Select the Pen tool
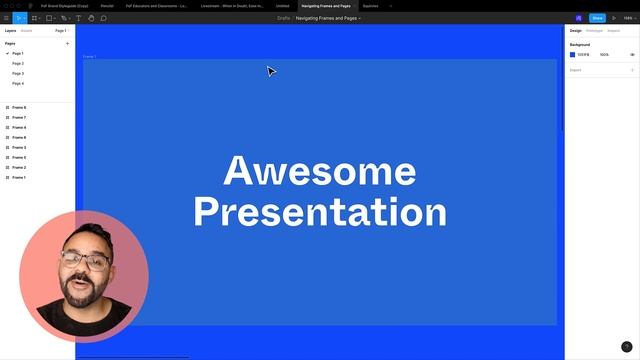 tap(64, 18)
